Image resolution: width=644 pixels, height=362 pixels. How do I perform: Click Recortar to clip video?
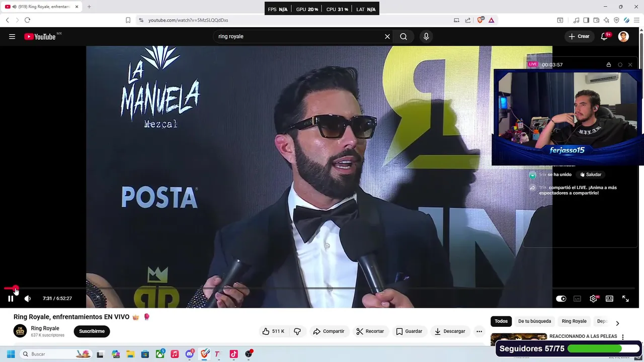point(370,331)
